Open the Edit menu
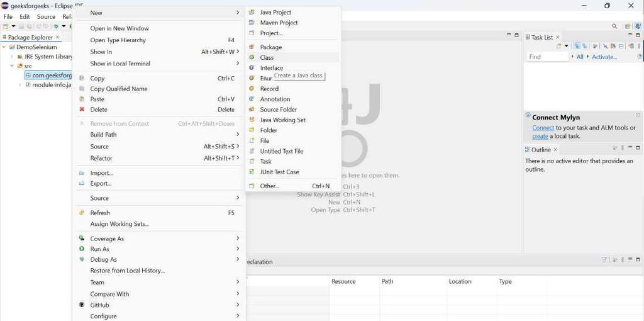 point(25,17)
